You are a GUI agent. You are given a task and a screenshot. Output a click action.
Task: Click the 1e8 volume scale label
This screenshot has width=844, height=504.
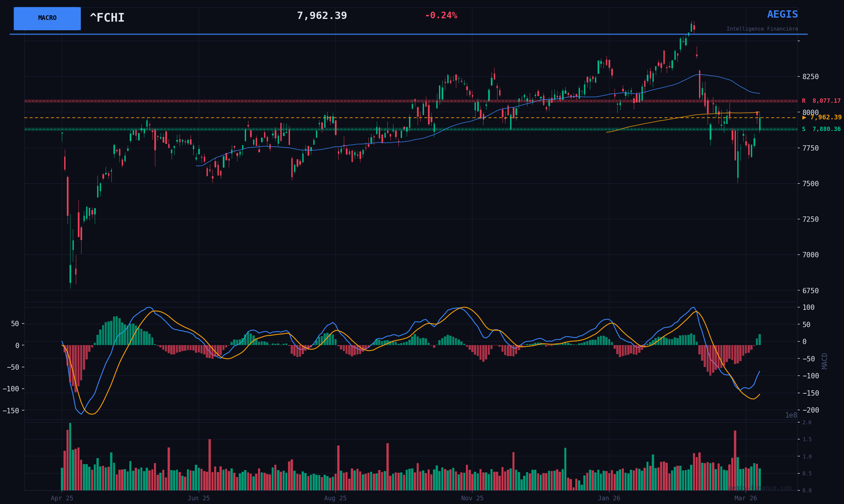pos(791,415)
